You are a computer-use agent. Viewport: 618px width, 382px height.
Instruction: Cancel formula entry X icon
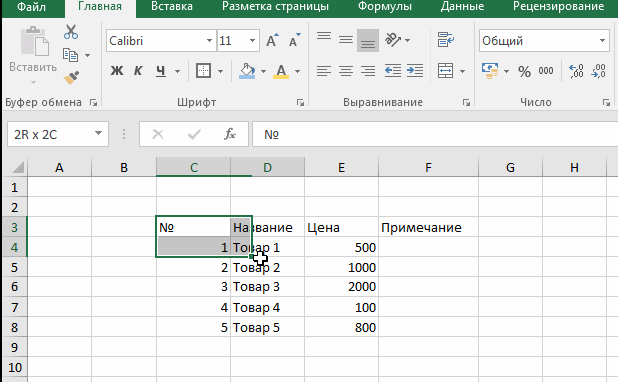(158, 134)
